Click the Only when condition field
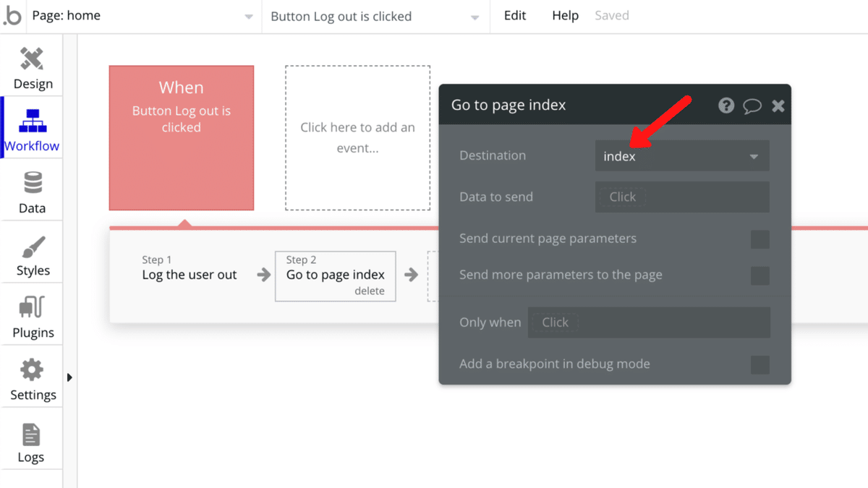 [648, 322]
